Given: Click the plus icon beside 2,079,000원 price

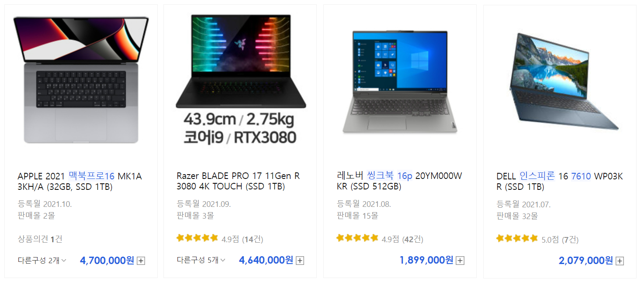Looking at the screenshot, I should click(x=620, y=261).
